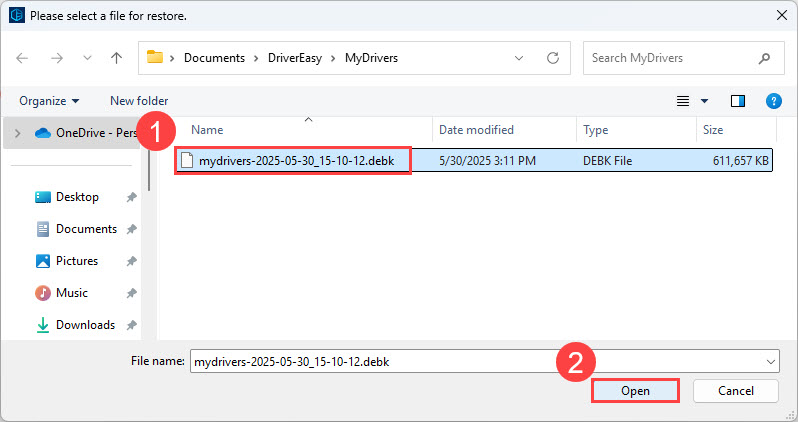Sort files by Size column

[713, 130]
